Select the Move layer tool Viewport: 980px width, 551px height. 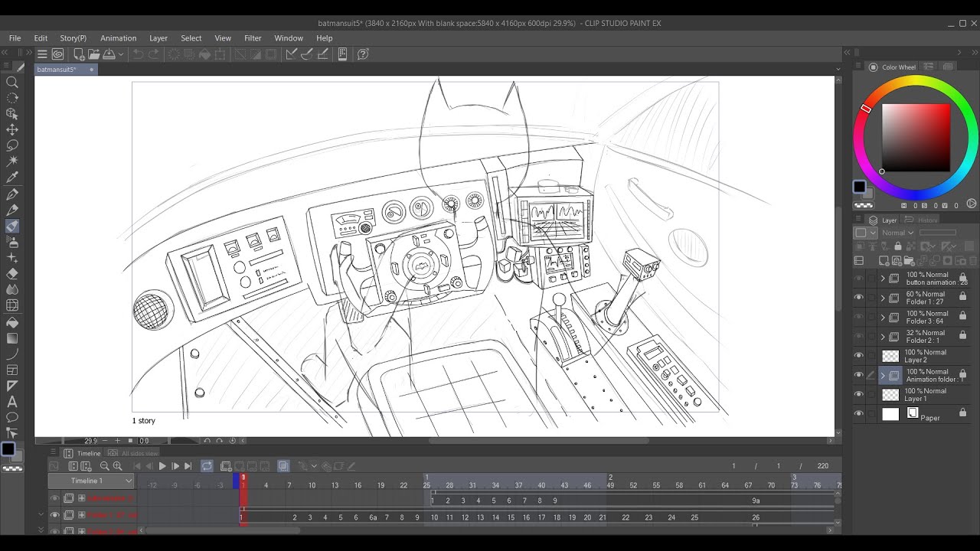point(12,129)
